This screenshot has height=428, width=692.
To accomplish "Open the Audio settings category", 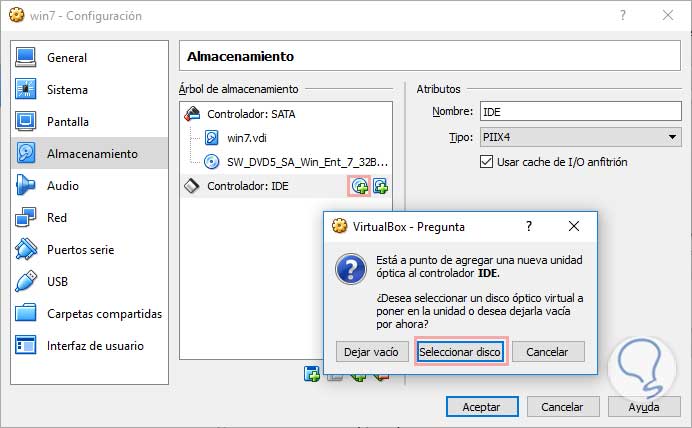I will pyautogui.click(x=89, y=186).
